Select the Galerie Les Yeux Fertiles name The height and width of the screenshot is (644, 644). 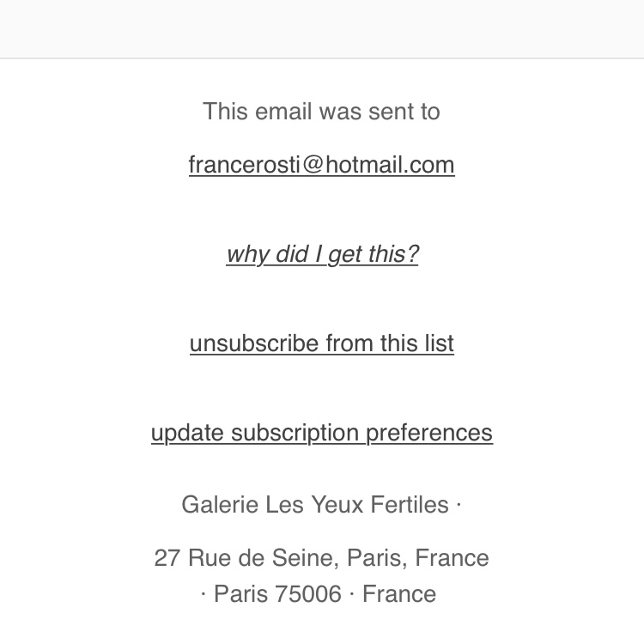pos(315,505)
